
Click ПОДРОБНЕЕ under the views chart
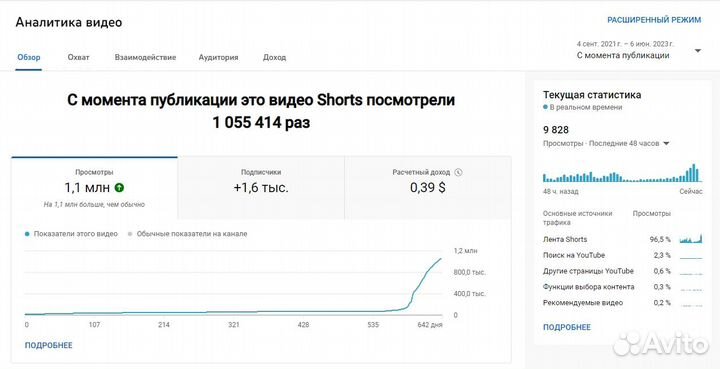(48, 345)
